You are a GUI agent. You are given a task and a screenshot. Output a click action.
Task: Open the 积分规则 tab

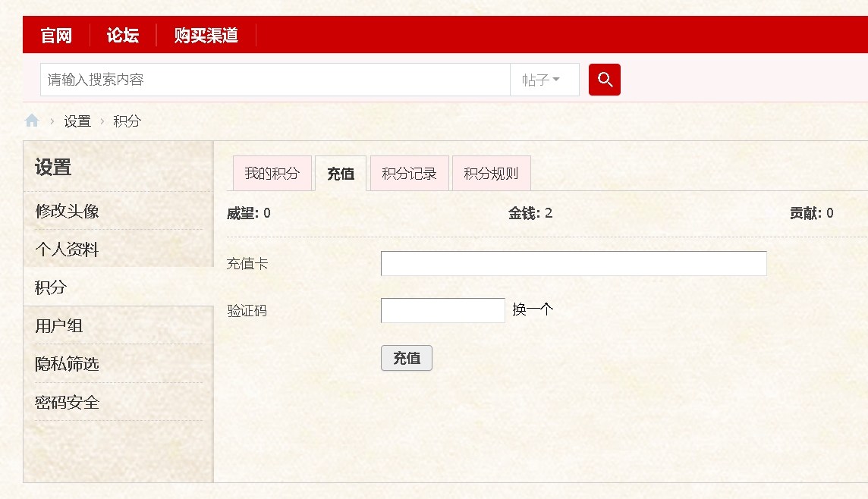point(491,174)
